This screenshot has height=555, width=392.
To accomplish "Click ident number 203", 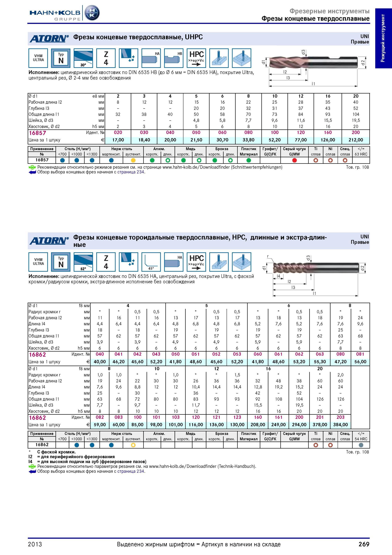I will click(340, 417).
